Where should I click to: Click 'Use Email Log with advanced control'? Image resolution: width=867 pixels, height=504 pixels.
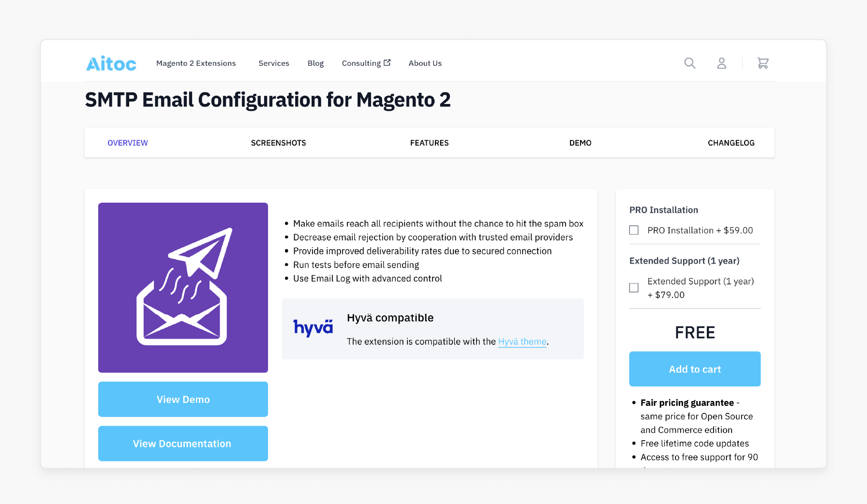pos(368,278)
